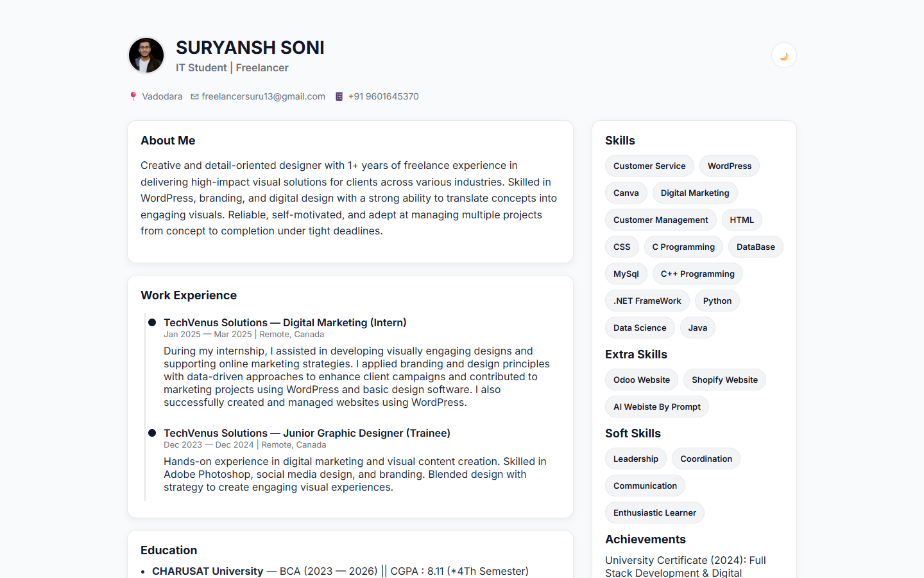Screen dimensions: 924x578
Task: Click the Shopify Website extra skill chip
Action: pyautogui.click(x=724, y=380)
